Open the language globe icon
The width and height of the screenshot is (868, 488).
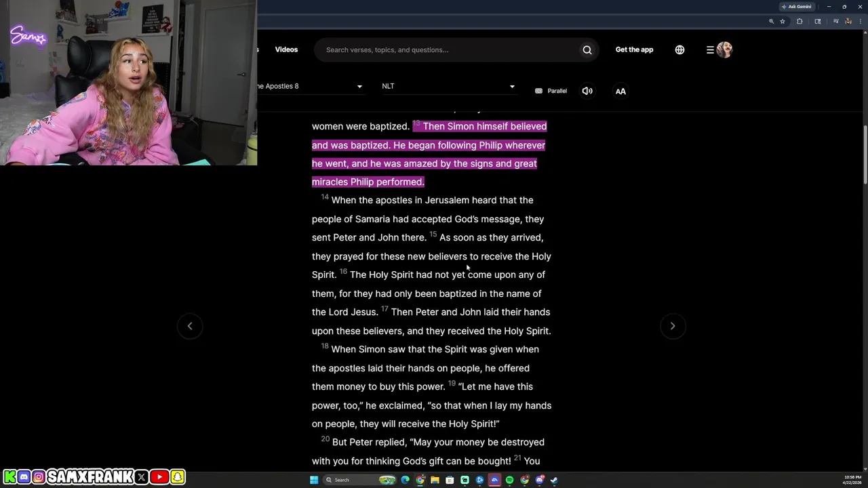[x=679, y=49]
